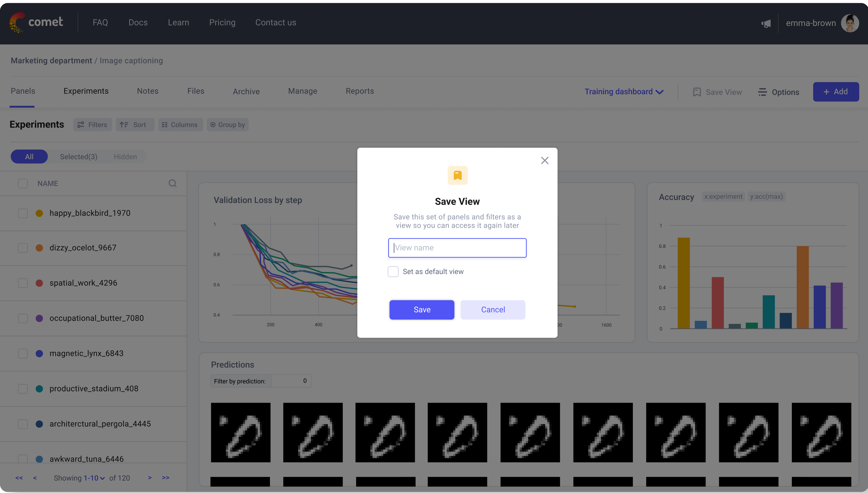Select the architerctural_pergola_4445 checkbox
The image size is (868, 493).
[x=23, y=424]
